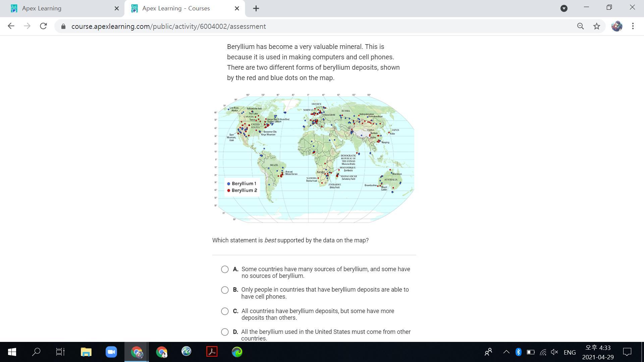Click the Bluetooth tray icon

[518, 352]
